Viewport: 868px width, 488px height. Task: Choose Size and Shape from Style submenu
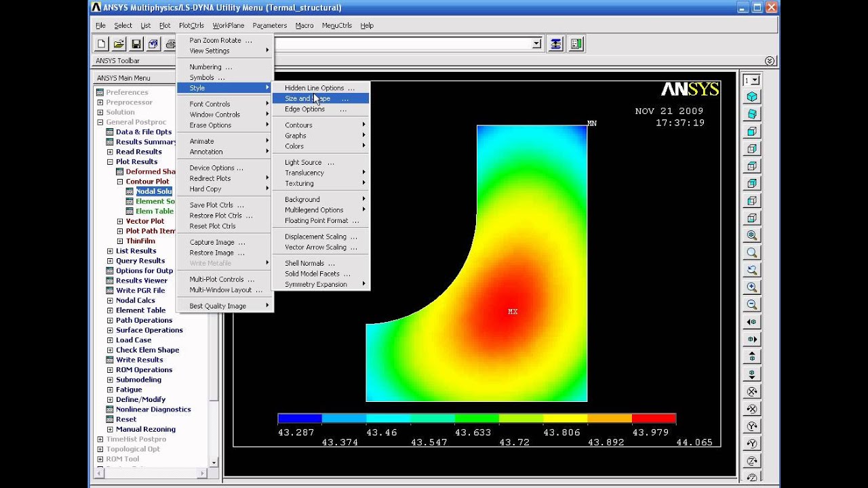321,98
